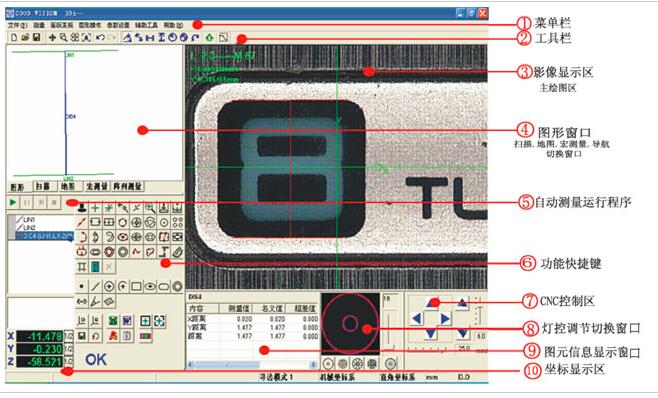Select the rectangle element tool in lower shortcut row

point(136,287)
